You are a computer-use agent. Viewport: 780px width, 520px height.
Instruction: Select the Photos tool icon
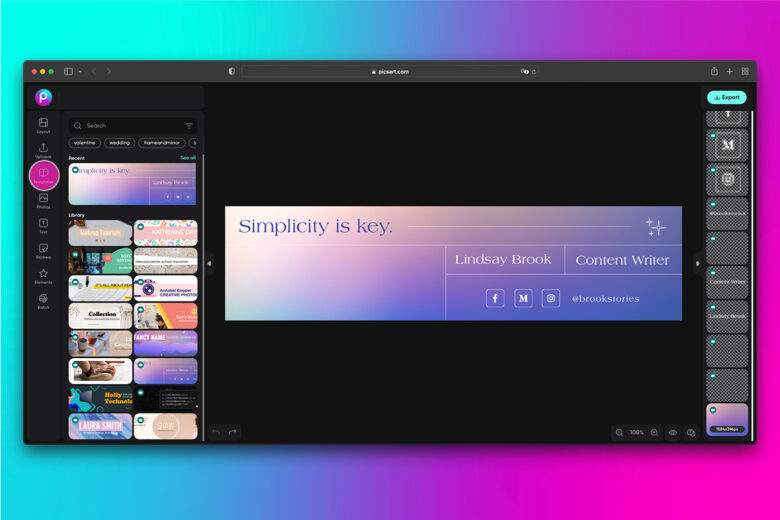[x=43, y=200]
